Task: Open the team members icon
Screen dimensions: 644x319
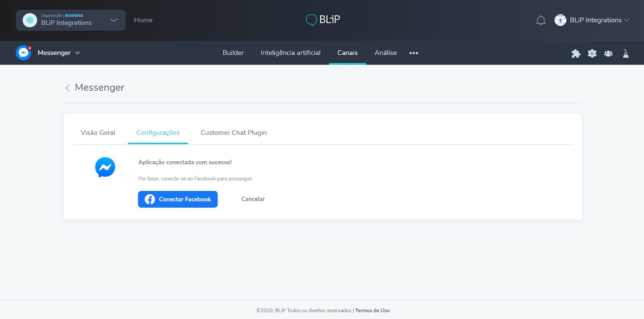Action: click(x=608, y=53)
